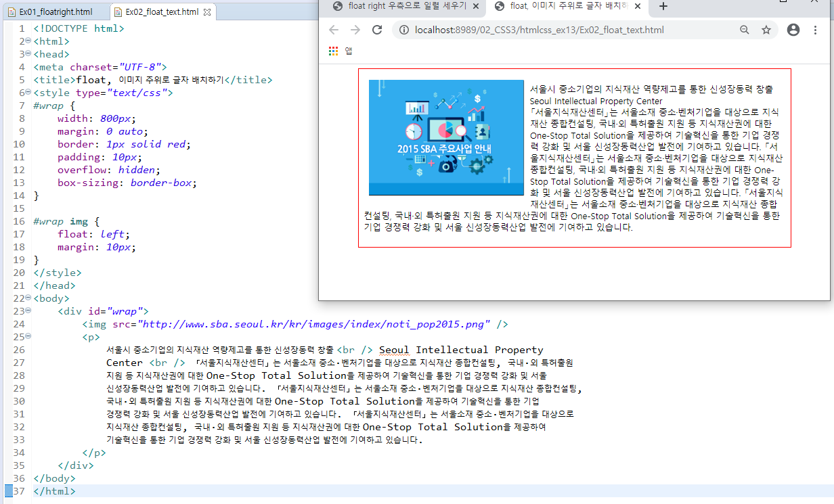834x504 pixels.
Task: View site information icon in address bar
Action: click(404, 30)
